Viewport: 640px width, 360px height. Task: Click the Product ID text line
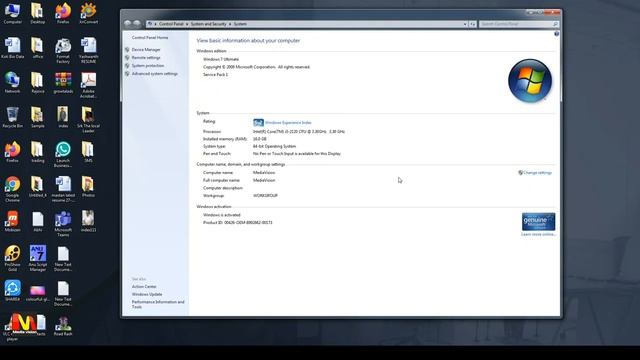pos(238,222)
